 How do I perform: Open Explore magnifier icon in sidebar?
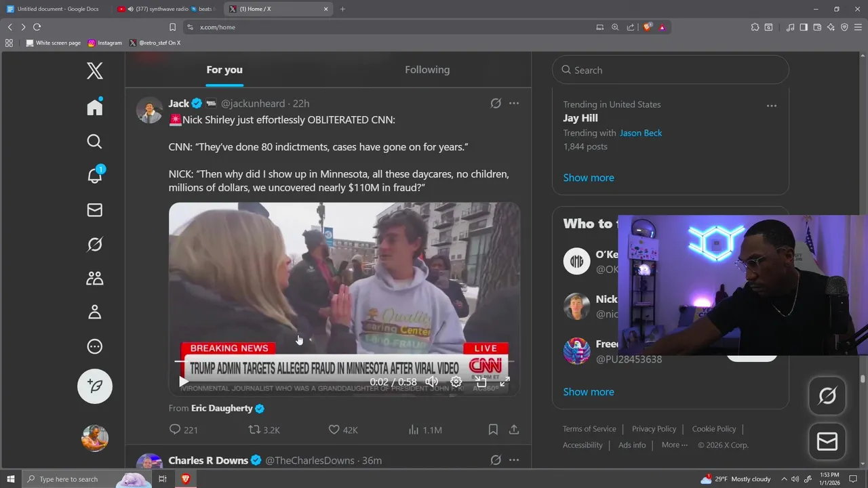pyautogui.click(x=95, y=141)
